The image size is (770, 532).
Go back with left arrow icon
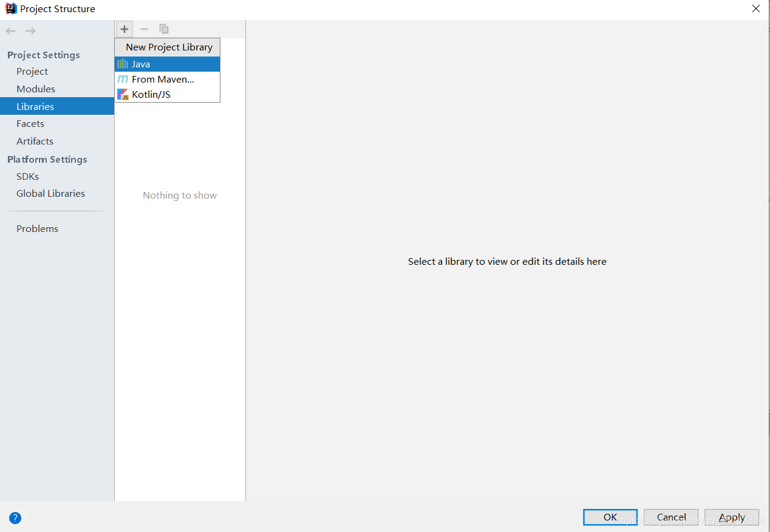(11, 31)
